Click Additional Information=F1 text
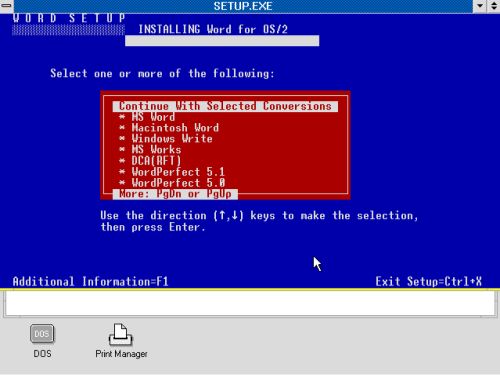500x375 pixels. coord(91,282)
